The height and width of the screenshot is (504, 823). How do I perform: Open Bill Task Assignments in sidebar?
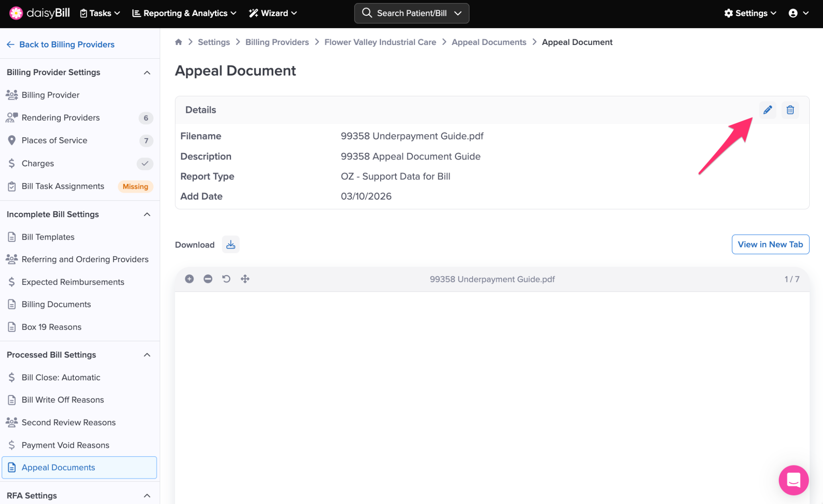tap(63, 186)
